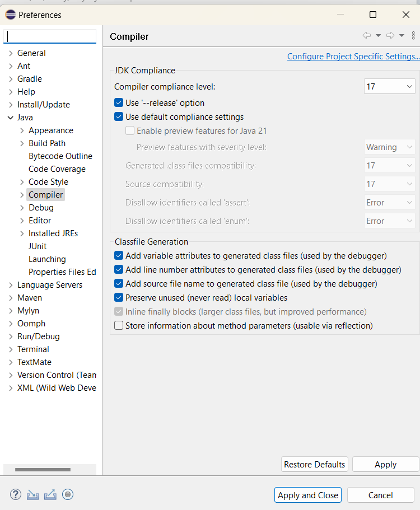Open the Compiler compliance level dropdown

click(389, 87)
